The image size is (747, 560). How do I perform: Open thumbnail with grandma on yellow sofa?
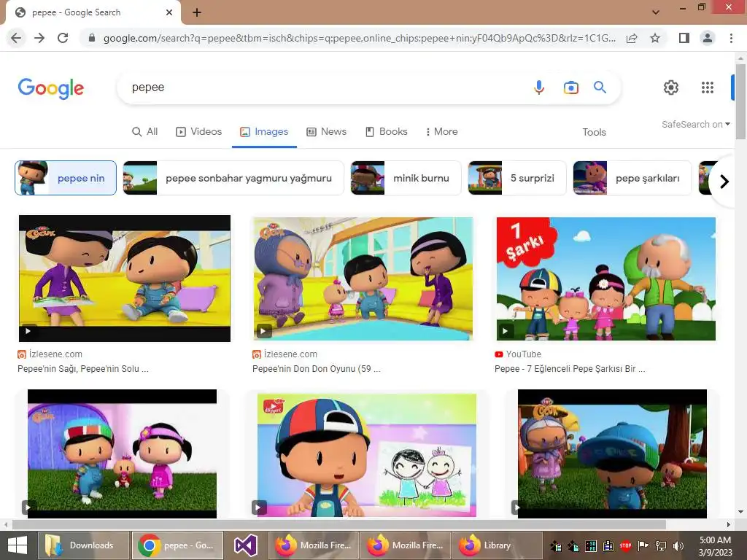363,279
